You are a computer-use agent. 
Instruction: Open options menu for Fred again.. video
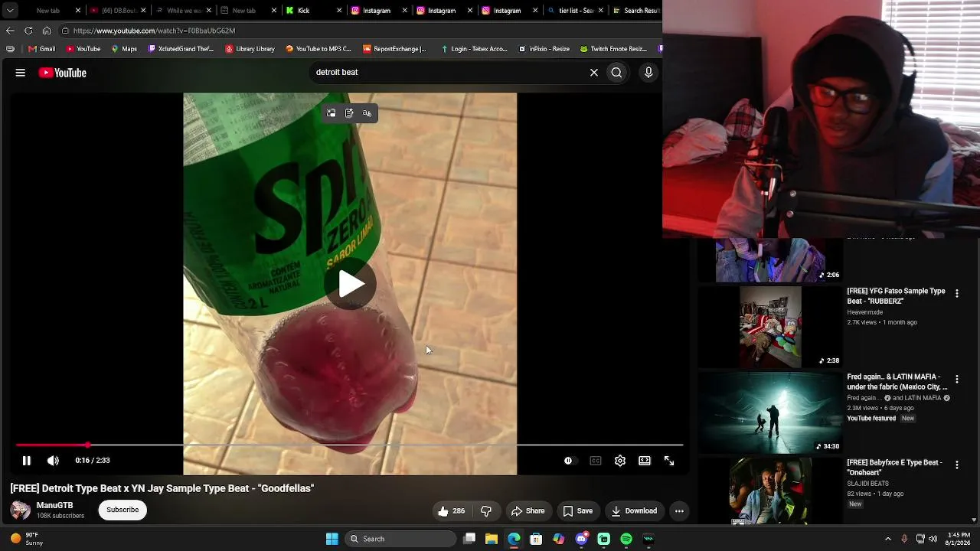pyautogui.click(x=956, y=379)
